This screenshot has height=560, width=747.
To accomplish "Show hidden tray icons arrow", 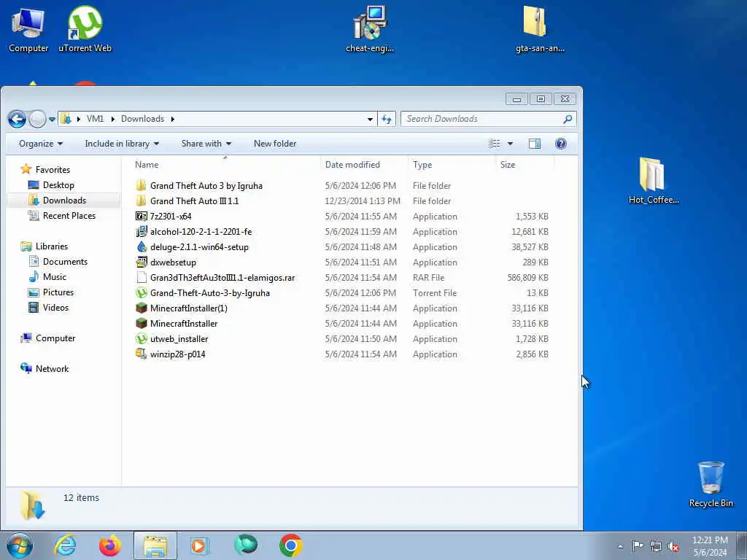I will tap(620, 546).
